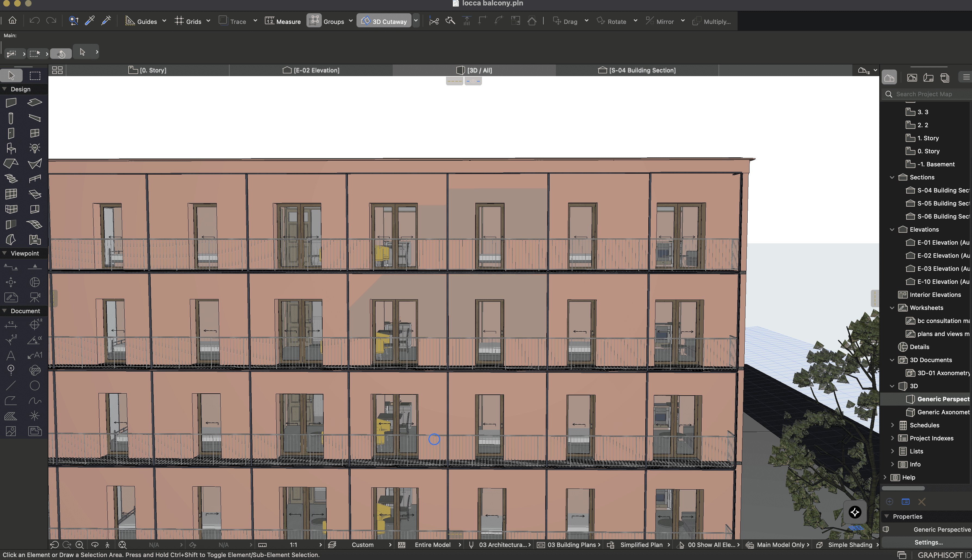
Task: Select the Stair tool icon
Action: (11, 178)
